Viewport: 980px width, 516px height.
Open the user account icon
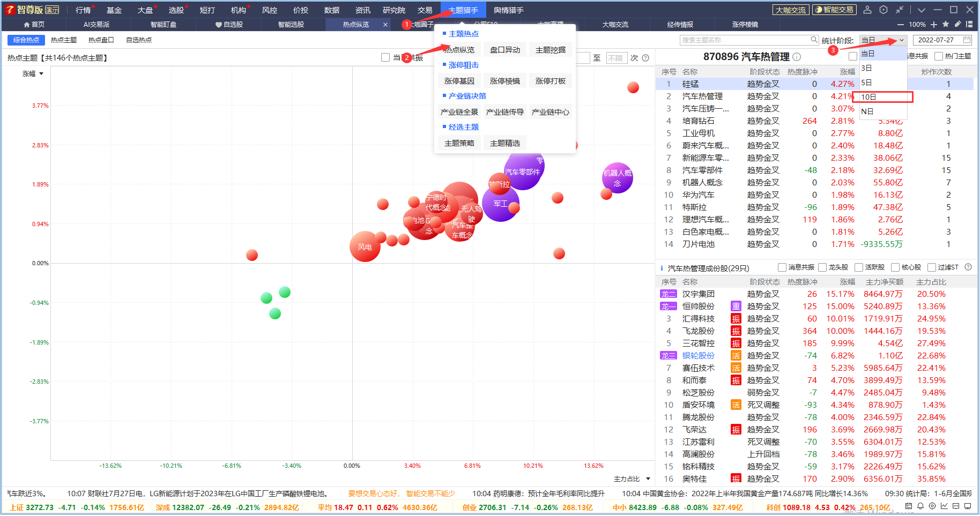tap(867, 10)
